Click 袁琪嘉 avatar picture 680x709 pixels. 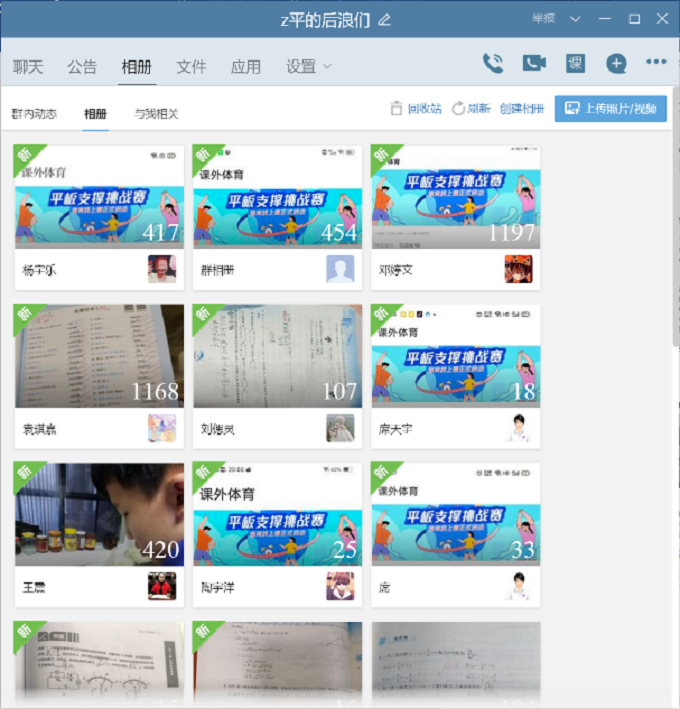[162, 428]
